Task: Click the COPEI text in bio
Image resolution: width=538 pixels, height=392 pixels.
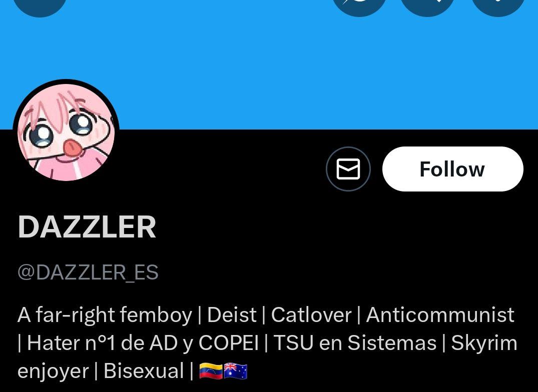Action: (x=229, y=343)
